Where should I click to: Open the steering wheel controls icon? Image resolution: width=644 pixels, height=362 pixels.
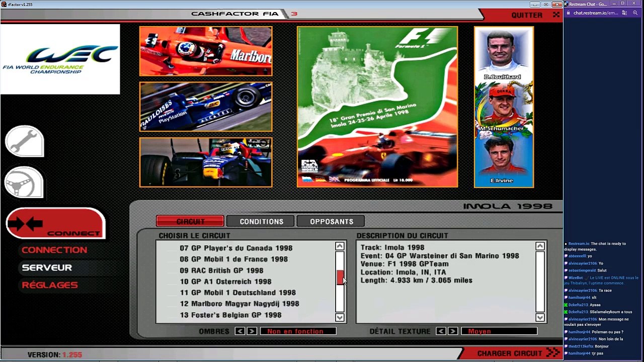[24, 183]
